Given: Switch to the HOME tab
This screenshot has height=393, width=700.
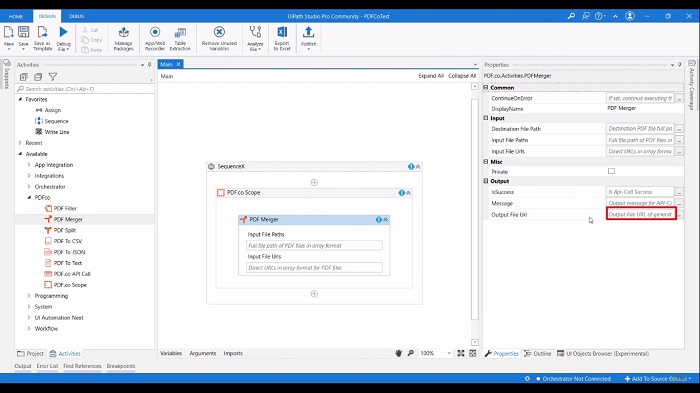Looking at the screenshot, I should 16,16.
